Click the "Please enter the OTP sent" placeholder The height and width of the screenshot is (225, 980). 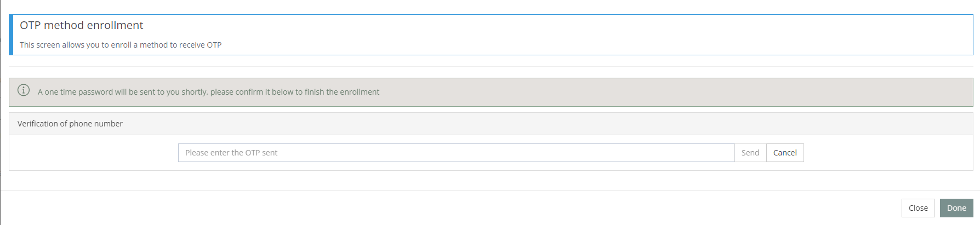pos(231,153)
